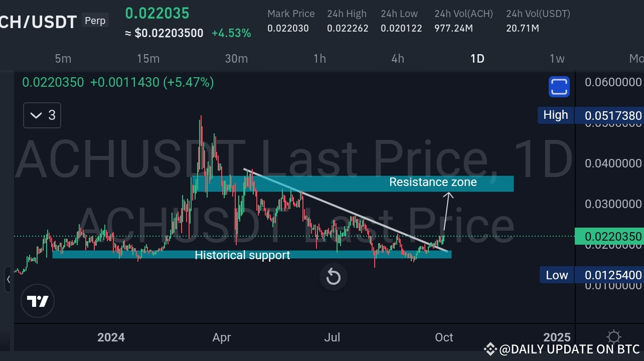Select the 1h interval tab
The width and height of the screenshot is (644, 361).
319,59
